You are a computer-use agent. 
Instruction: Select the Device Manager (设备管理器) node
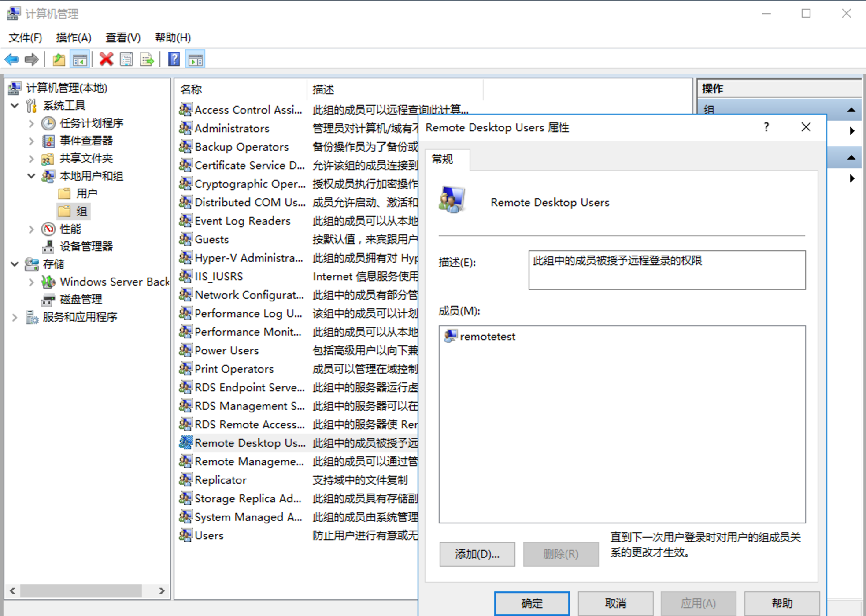tap(86, 246)
